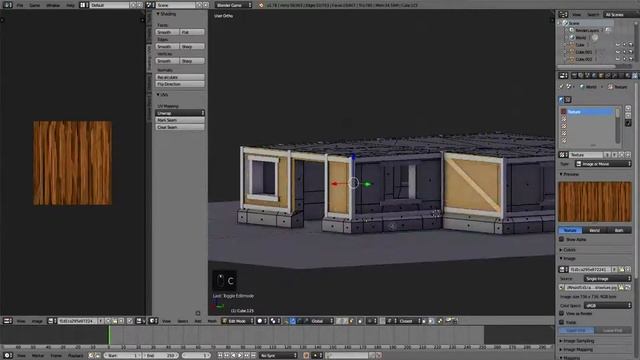This screenshot has width=640, height=360.
Task: Click the play animation button
Action: tap(240, 356)
